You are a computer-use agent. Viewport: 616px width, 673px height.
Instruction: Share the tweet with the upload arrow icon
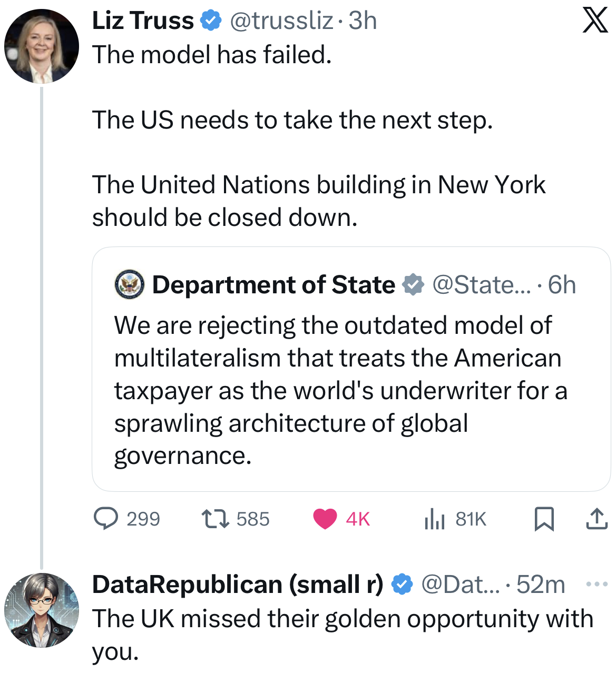tap(597, 519)
